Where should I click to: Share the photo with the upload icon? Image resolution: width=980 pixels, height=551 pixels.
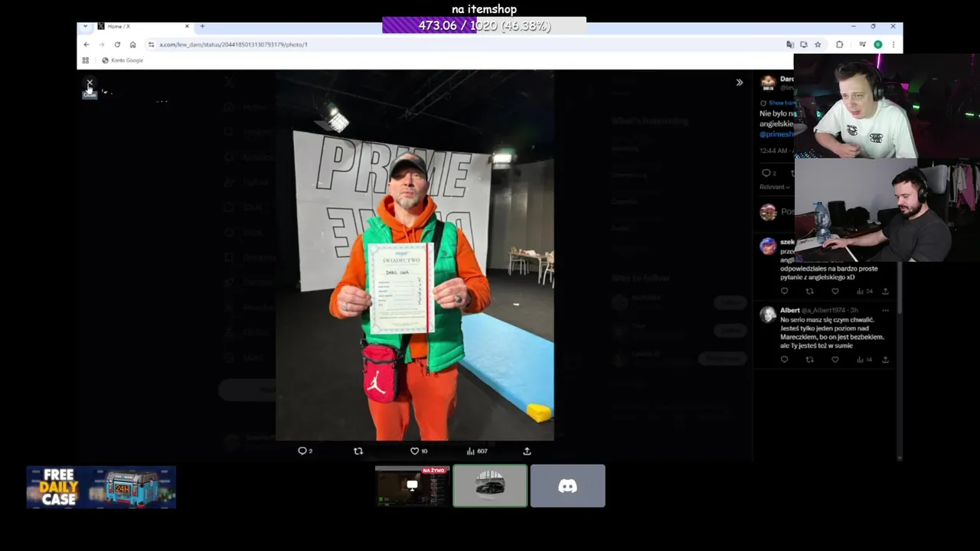527,451
